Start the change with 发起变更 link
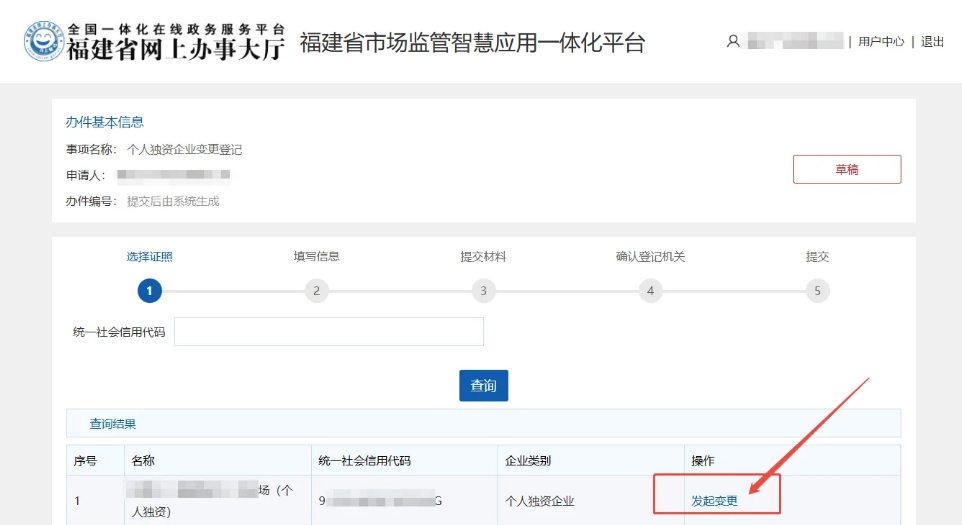 714,500
